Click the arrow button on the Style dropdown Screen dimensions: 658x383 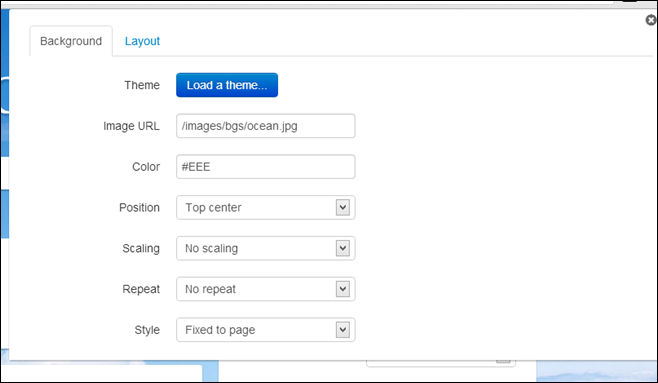coord(343,330)
